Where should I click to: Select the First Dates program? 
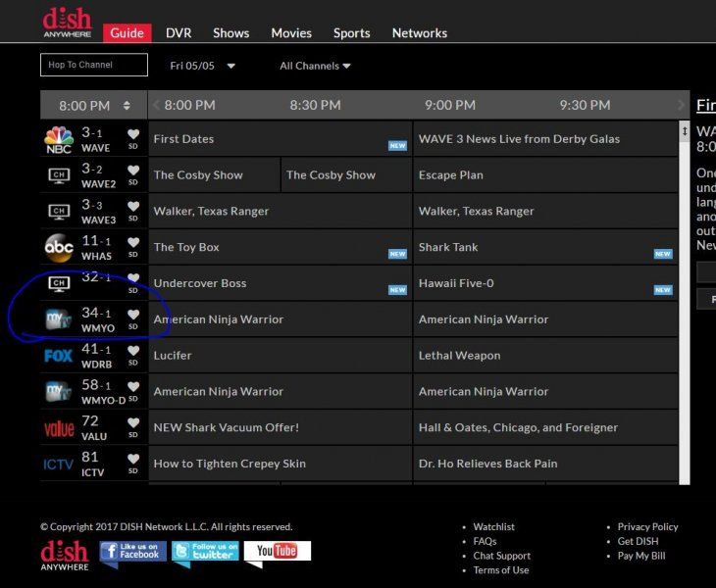pyautogui.click(x=281, y=139)
